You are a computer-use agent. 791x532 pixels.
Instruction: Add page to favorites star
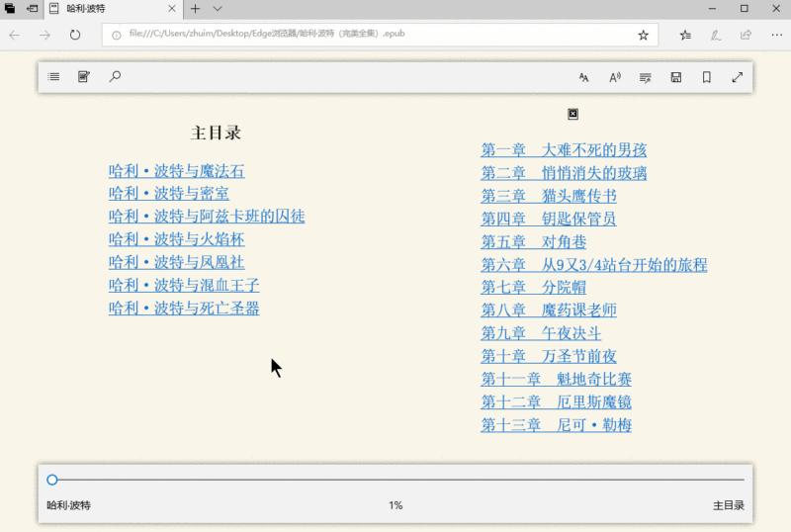click(643, 35)
